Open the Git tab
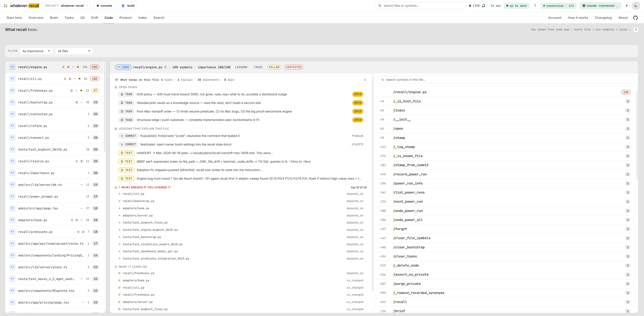Viewport: 644px width, 316px height. (82, 18)
